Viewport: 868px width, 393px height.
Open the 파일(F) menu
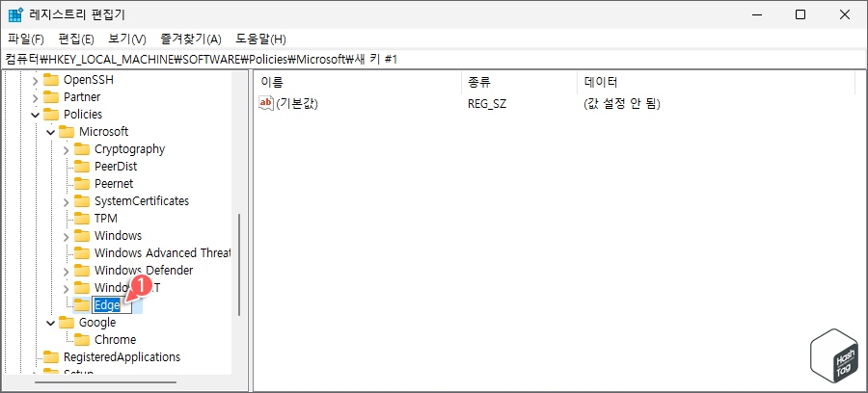tap(26, 39)
